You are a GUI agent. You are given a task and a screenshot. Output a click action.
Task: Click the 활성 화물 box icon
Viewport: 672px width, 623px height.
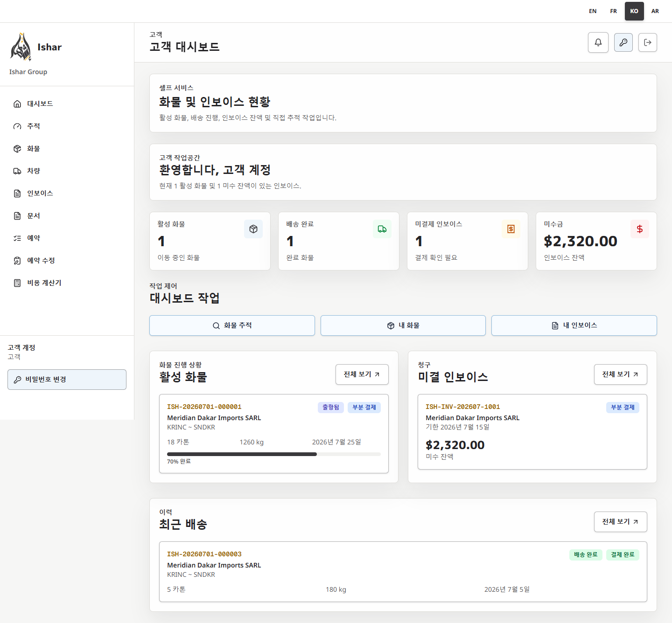(x=253, y=229)
